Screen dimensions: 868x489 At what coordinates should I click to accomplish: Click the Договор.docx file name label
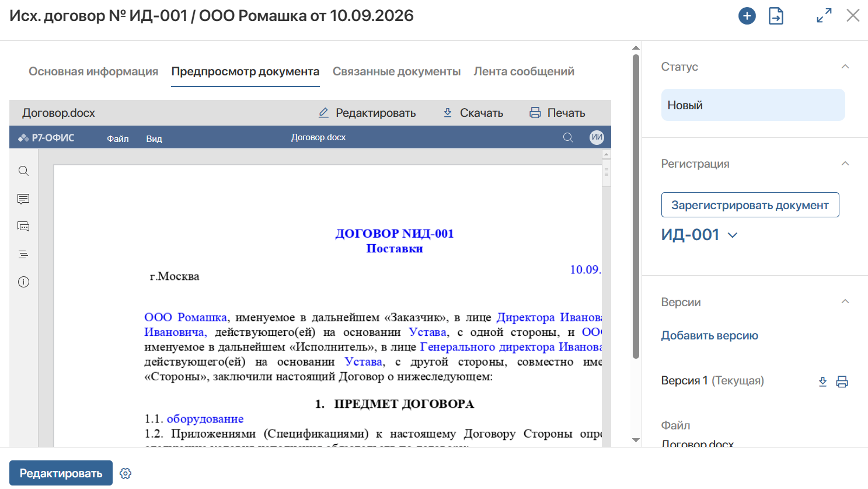[58, 113]
